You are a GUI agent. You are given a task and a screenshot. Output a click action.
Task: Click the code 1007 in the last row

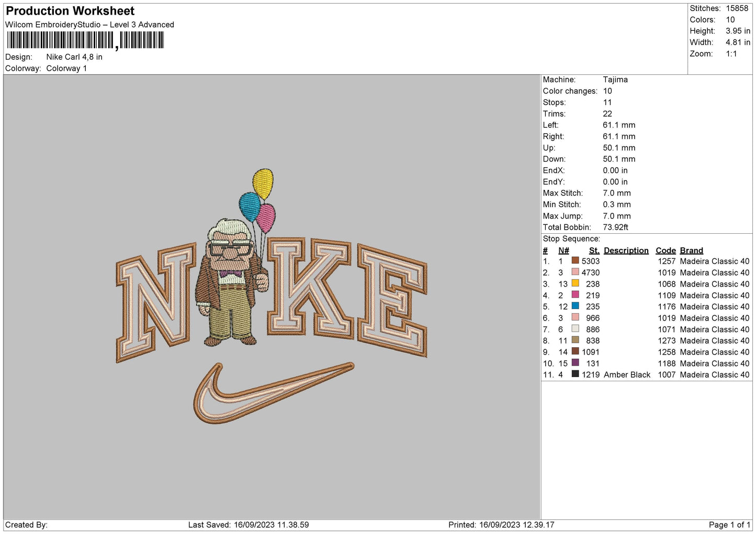(667, 374)
